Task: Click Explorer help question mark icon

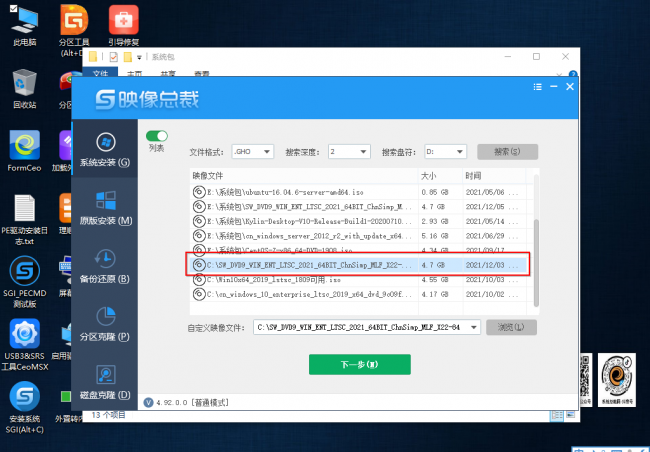Action: coord(573,74)
